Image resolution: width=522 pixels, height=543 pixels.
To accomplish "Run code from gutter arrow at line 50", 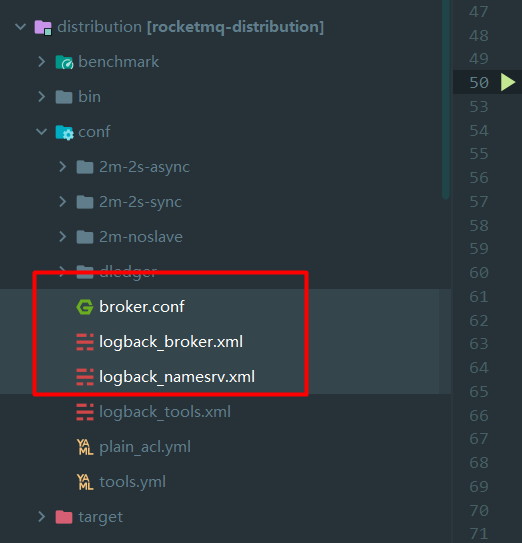I will [x=507, y=82].
